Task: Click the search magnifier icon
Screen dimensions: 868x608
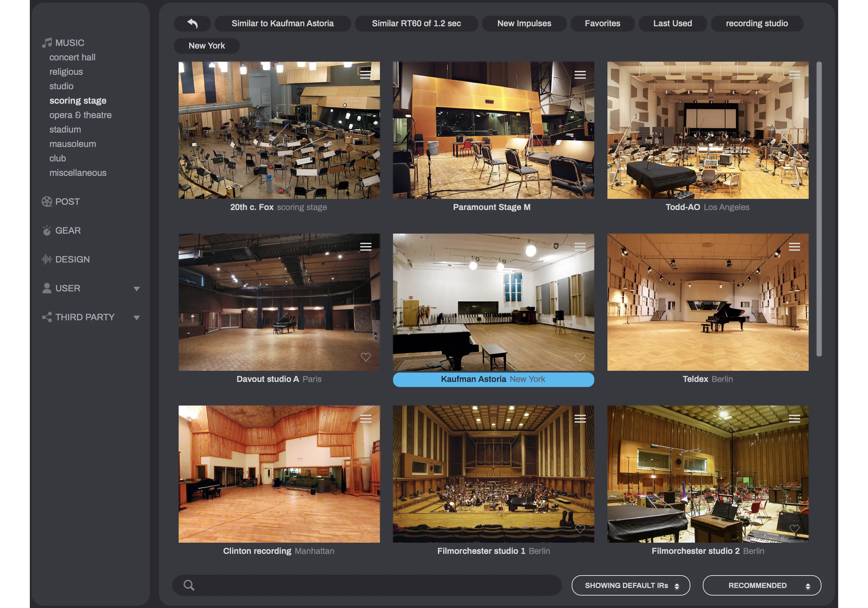Action: pyautogui.click(x=189, y=585)
